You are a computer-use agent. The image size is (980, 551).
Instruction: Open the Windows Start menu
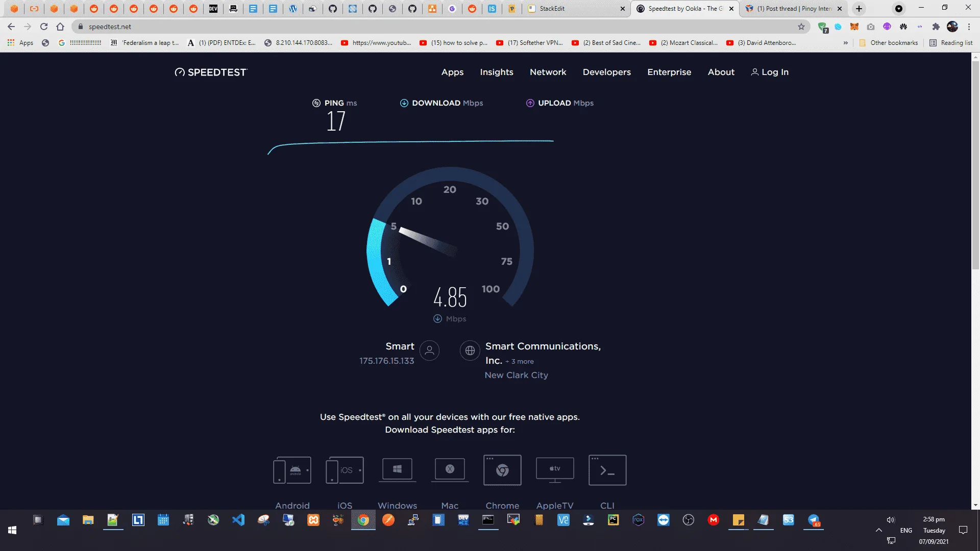click(12, 531)
